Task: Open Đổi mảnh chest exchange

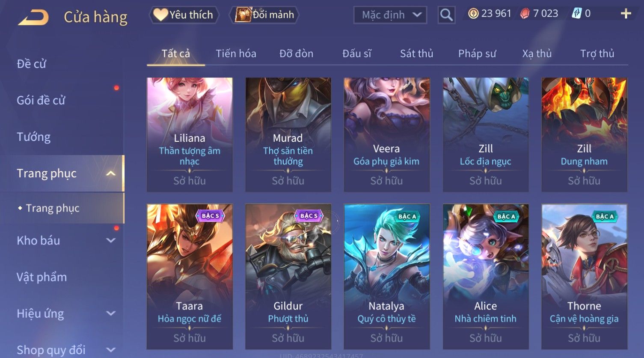Action: tap(264, 15)
